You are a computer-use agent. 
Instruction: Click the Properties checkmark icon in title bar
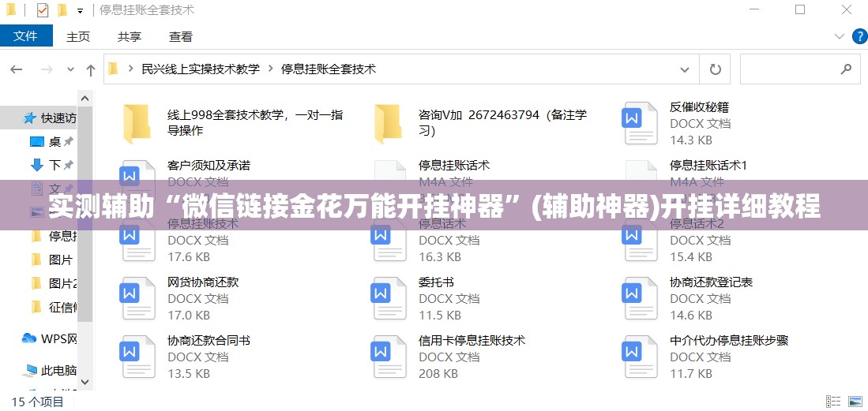point(43,10)
